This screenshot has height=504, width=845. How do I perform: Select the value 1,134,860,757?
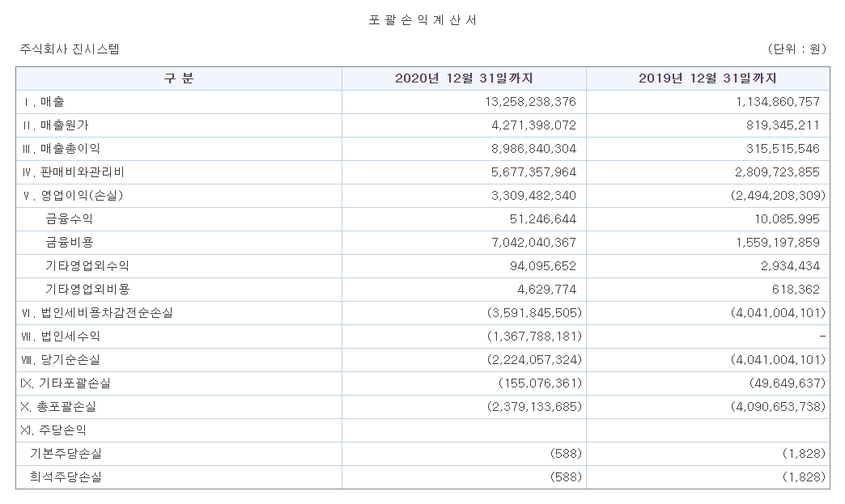[778, 102]
